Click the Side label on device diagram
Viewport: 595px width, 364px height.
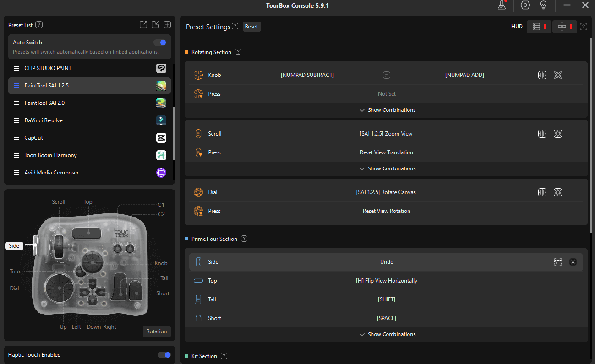(14, 246)
